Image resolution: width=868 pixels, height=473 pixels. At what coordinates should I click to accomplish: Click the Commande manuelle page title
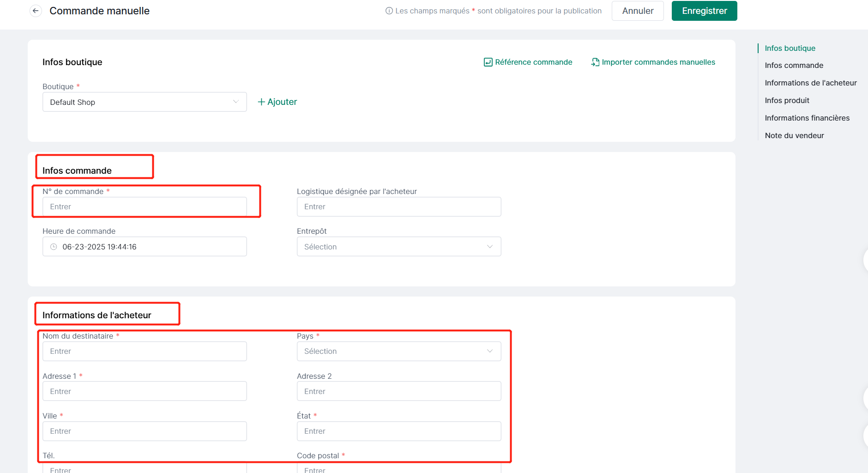coord(99,11)
